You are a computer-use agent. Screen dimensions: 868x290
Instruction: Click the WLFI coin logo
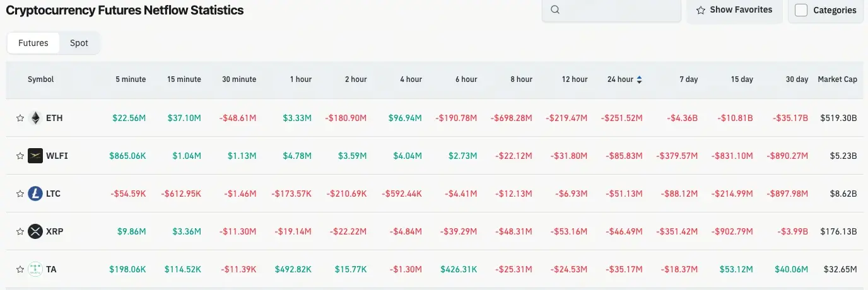click(x=35, y=156)
